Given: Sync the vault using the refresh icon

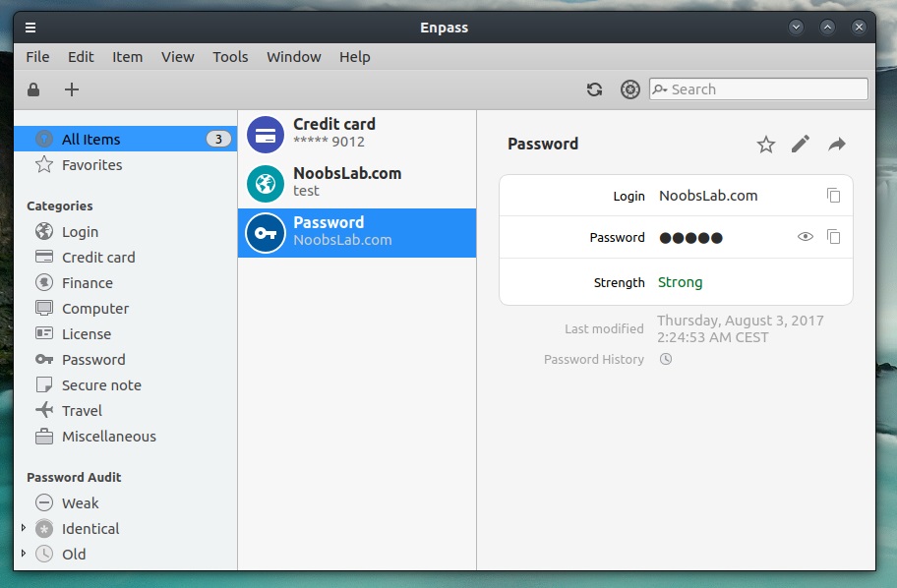Looking at the screenshot, I should coord(594,89).
